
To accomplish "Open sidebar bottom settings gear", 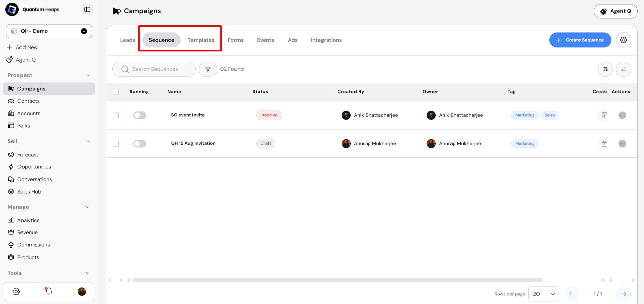I will click(16, 291).
